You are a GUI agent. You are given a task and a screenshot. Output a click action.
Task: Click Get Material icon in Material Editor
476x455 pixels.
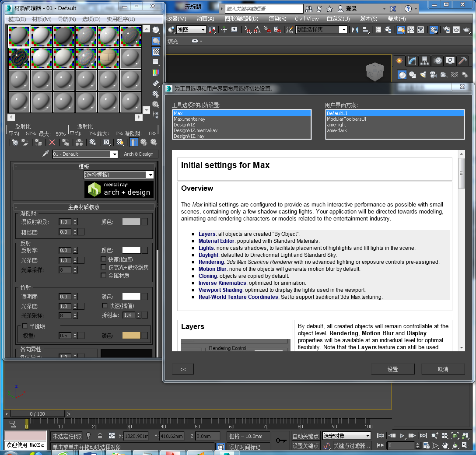tap(14, 142)
